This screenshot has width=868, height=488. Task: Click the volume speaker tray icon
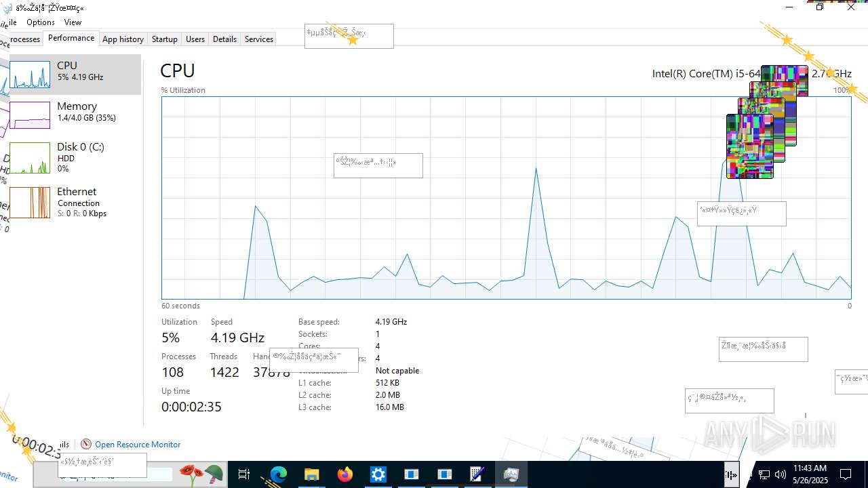780,474
